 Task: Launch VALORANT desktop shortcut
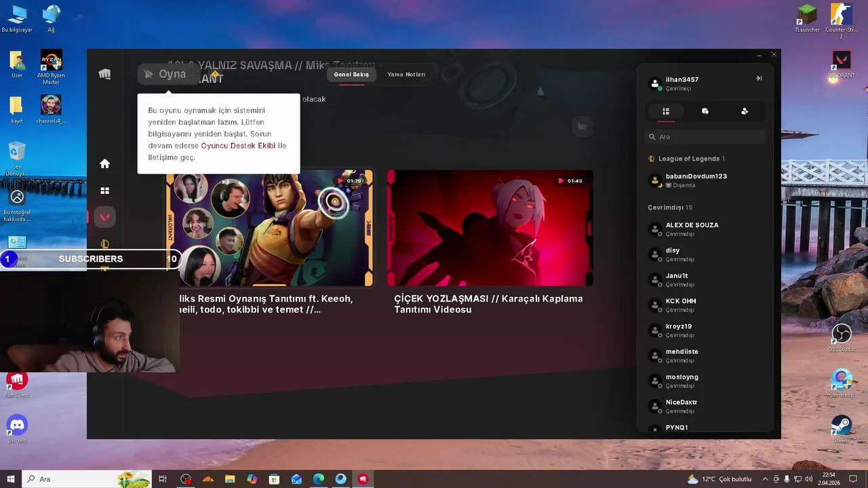[x=842, y=65]
